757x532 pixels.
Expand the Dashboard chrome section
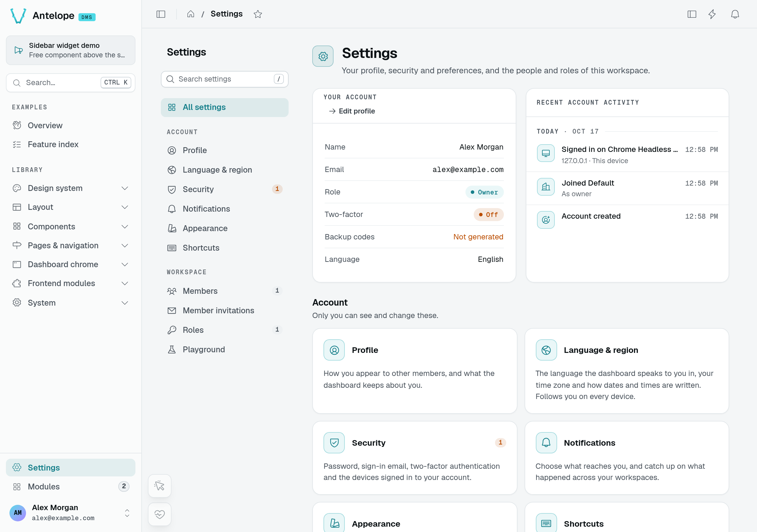[71, 264]
